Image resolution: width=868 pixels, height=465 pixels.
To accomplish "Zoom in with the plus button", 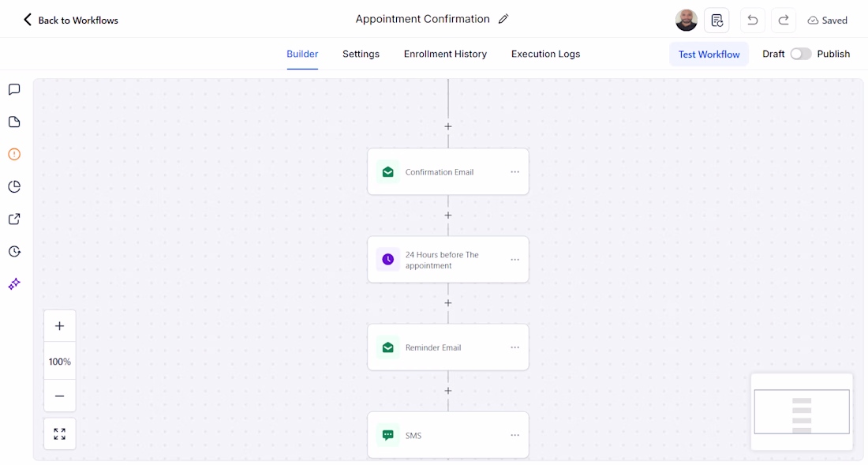I will [x=60, y=326].
